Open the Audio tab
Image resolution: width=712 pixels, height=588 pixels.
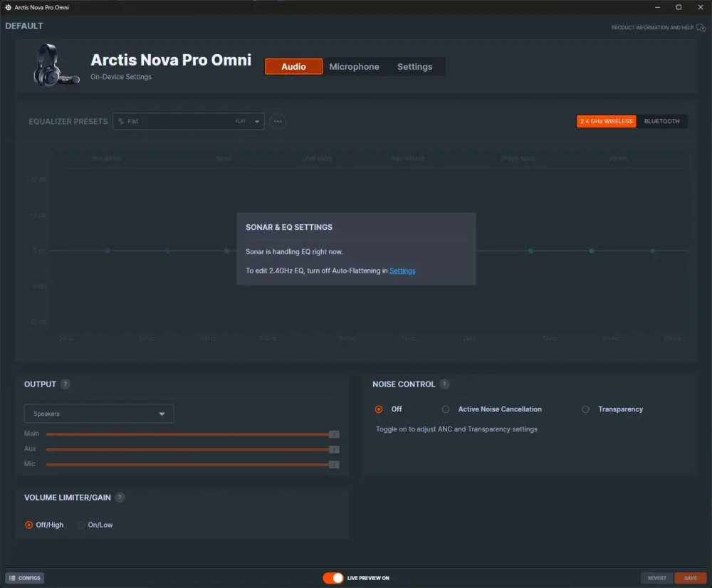pyautogui.click(x=293, y=67)
